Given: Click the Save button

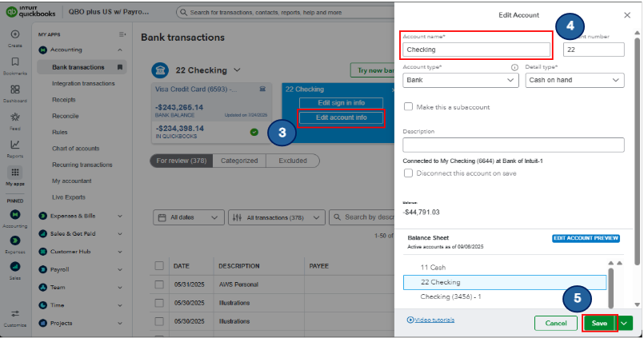Looking at the screenshot, I should point(600,324).
